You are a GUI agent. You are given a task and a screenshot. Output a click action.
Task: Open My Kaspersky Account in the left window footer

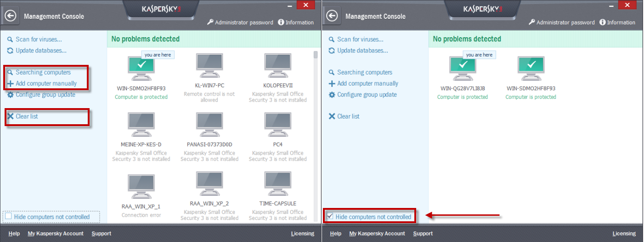point(56,234)
